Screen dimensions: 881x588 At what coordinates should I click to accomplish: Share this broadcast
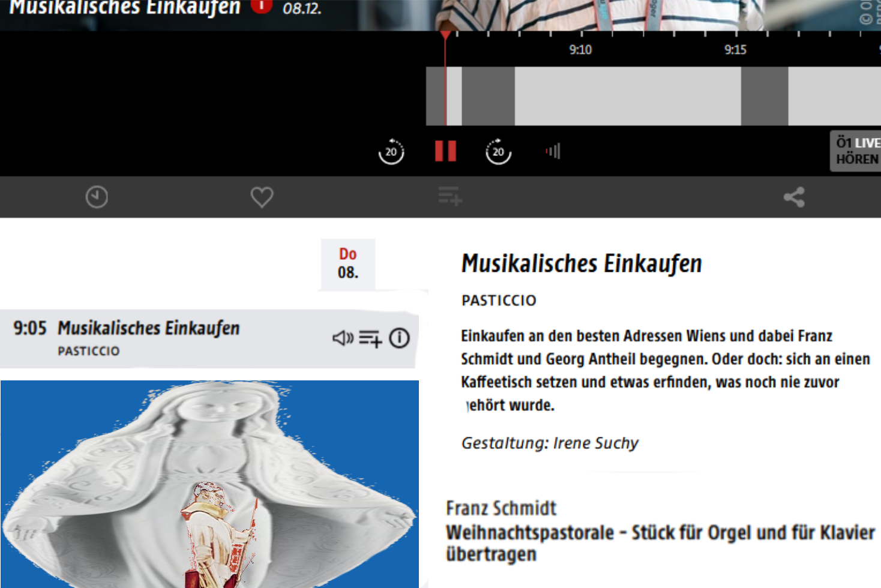[x=794, y=197]
